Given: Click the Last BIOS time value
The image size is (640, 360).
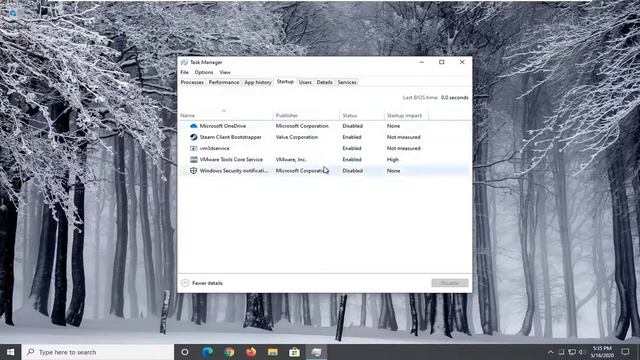Looking at the screenshot, I should [x=454, y=98].
